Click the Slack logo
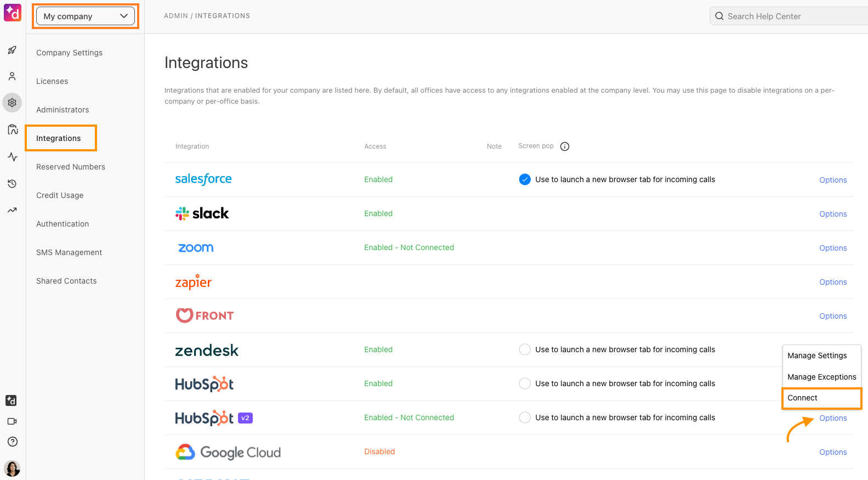 (202, 213)
